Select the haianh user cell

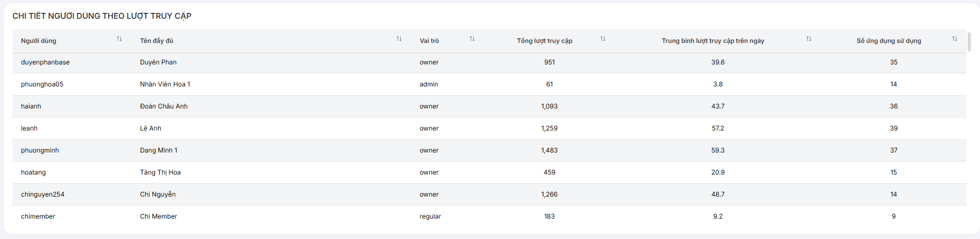click(x=31, y=106)
